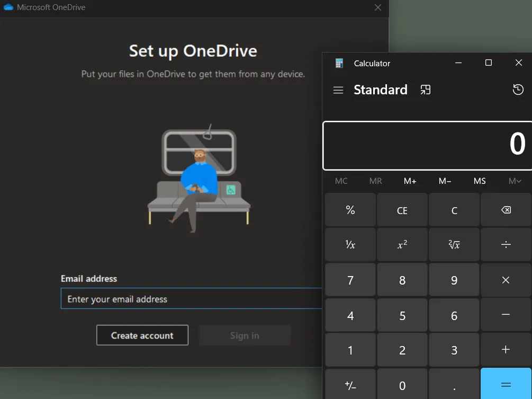Click the 'Set up OneDrive' heading

(193, 51)
